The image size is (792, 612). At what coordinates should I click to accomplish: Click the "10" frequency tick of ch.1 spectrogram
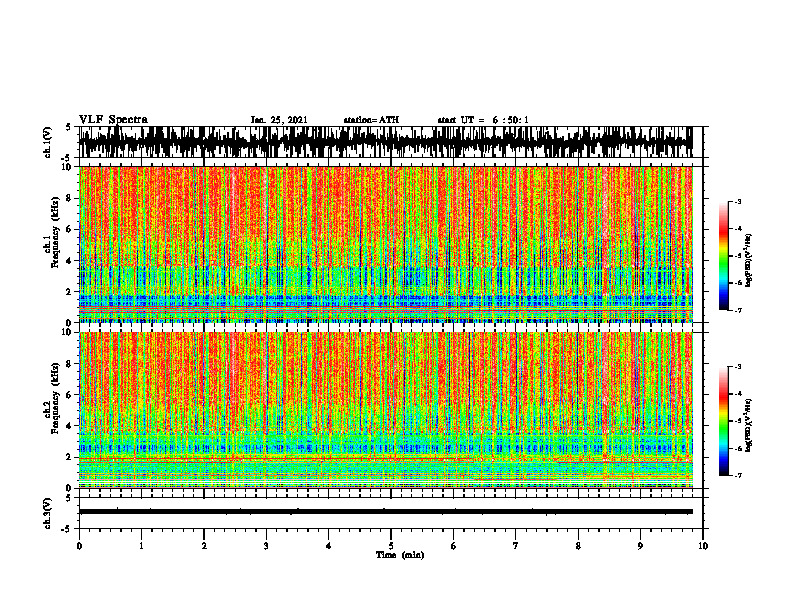point(68,167)
